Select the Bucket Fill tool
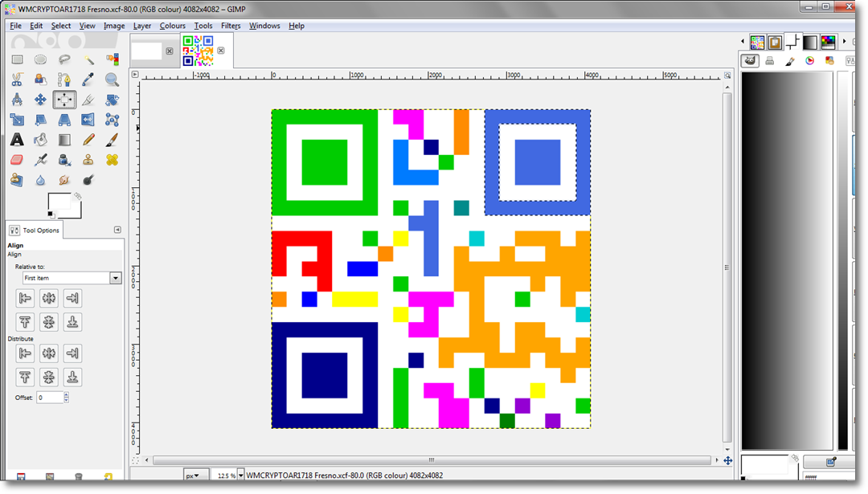Screen dimensions: 868x494 40,140
